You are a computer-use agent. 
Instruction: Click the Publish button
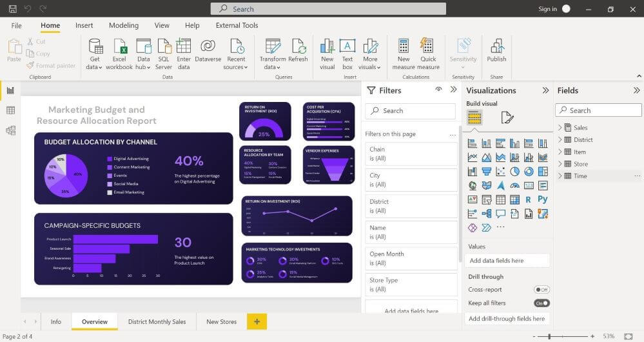click(496, 50)
